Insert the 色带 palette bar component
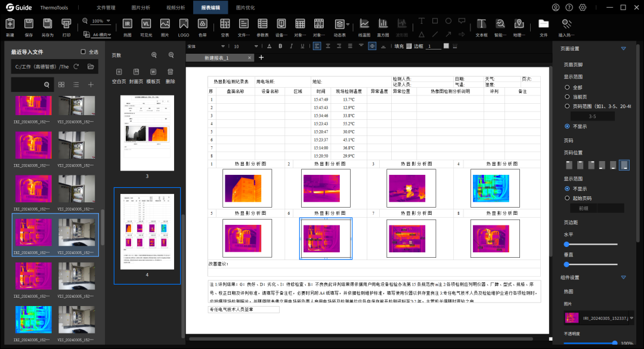Screen dimensions: 644x349 tap(203, 24)
